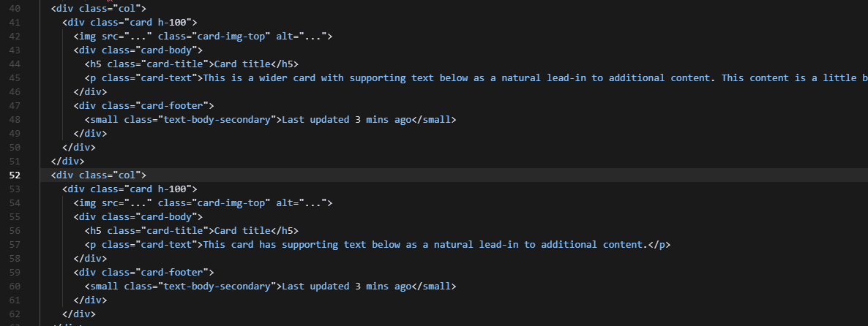
Task: Click line number 57 in the gutter
Action: point(15,245)
